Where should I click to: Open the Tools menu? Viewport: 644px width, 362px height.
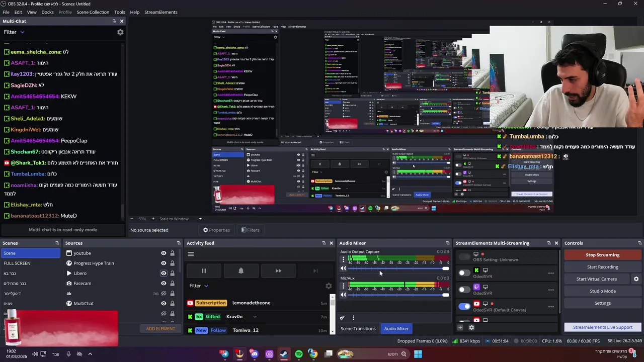coord(120,12)
